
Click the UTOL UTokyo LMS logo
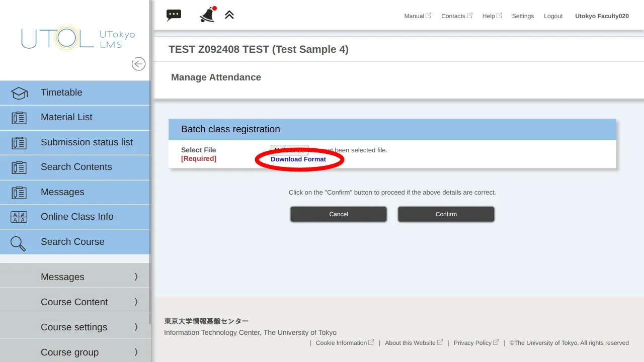tap(78, 39)
